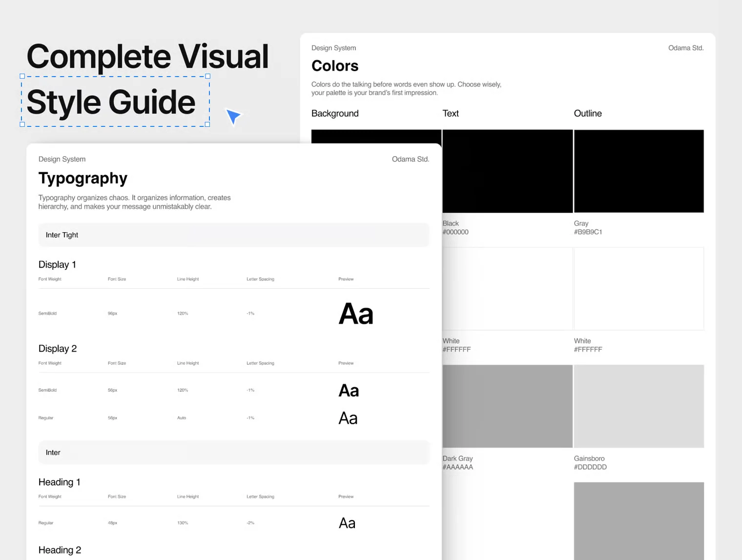Click the Heading 1 "Aa" preview
Screen dimensions: 742x560
pyautogui.click(x=347, y=523)
